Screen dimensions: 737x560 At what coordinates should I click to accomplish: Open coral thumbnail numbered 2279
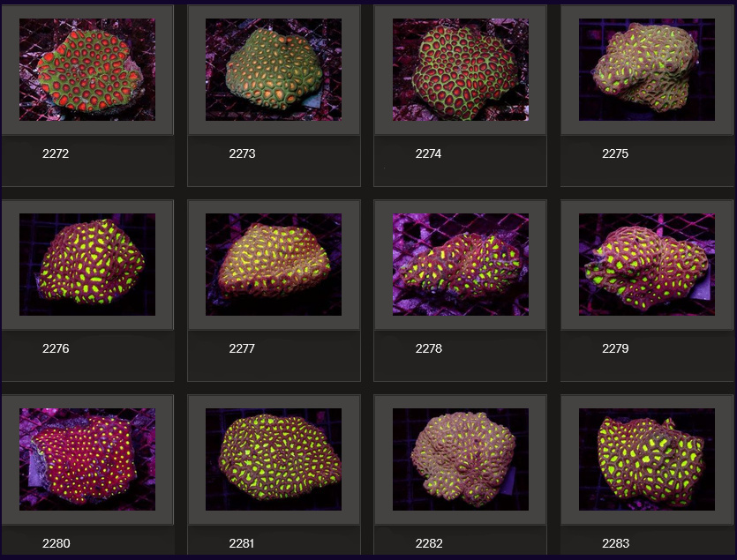pyautogui.click(x=647, y=265)
